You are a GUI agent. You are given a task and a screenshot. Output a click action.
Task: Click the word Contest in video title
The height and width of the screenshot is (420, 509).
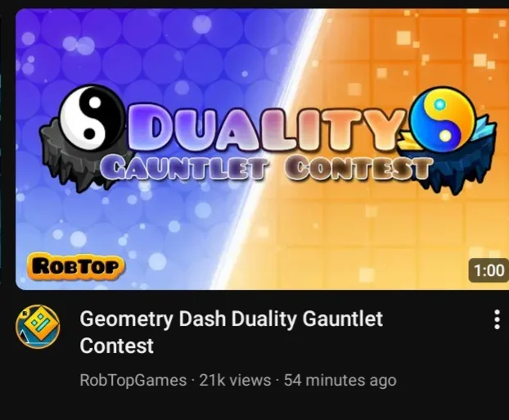click(116, 345)
